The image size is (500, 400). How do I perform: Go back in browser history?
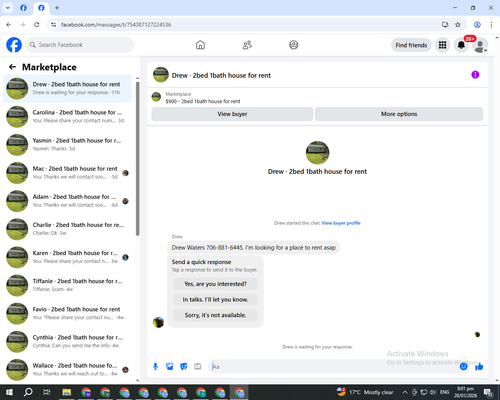[9, 24]
